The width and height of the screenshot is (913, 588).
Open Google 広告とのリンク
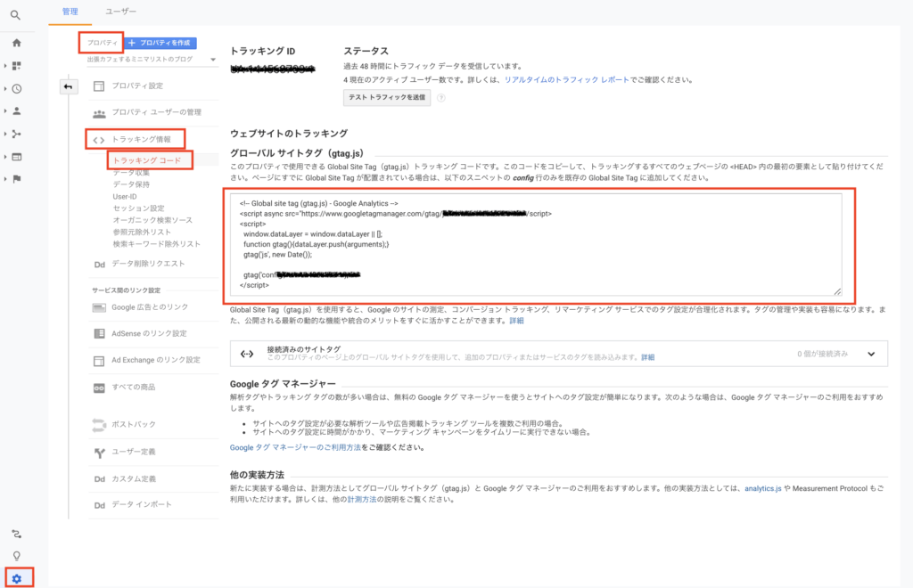[x=150, y=307]
